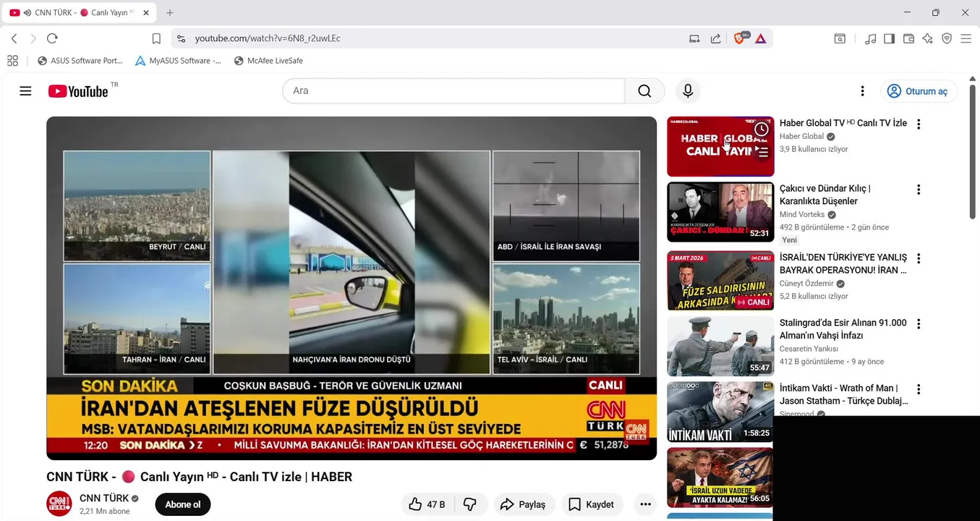Visit Mind Vorteks channel link

coord(802,215)
